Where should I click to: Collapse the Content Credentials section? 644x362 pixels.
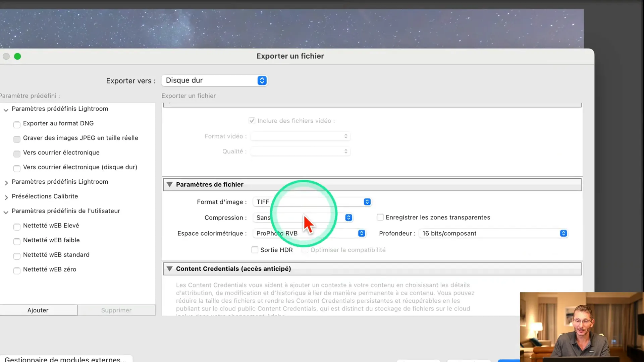(170, 269)
